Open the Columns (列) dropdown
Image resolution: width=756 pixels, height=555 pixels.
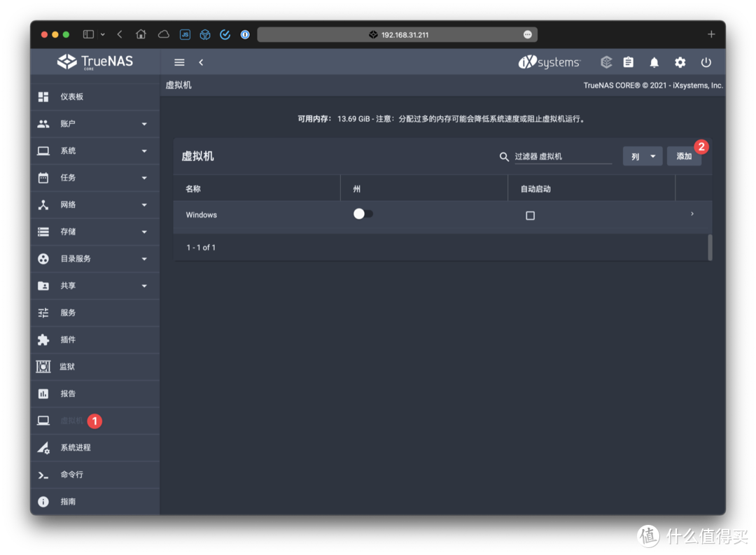point(643,156)
